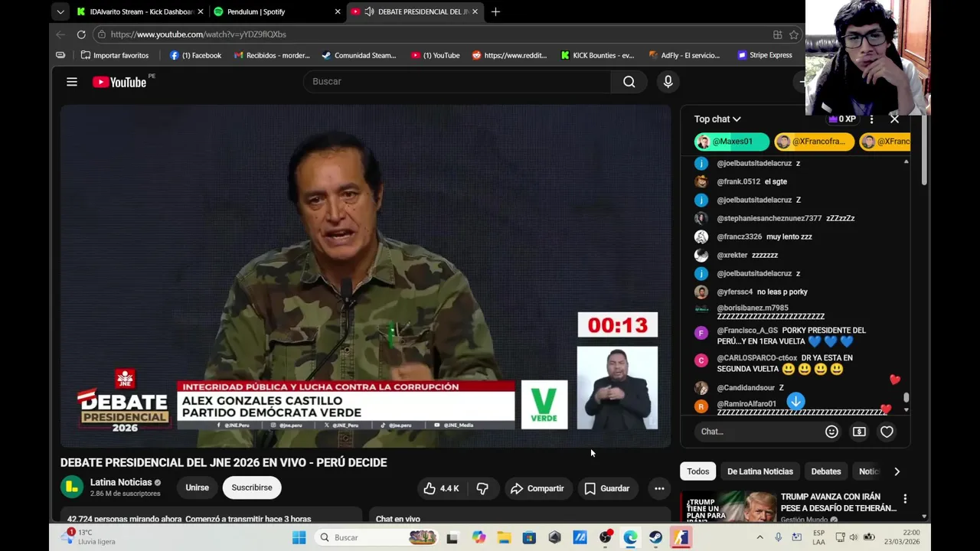Click the Compartir button
This screenshot has width=980, height=551.
click(537, 488)
